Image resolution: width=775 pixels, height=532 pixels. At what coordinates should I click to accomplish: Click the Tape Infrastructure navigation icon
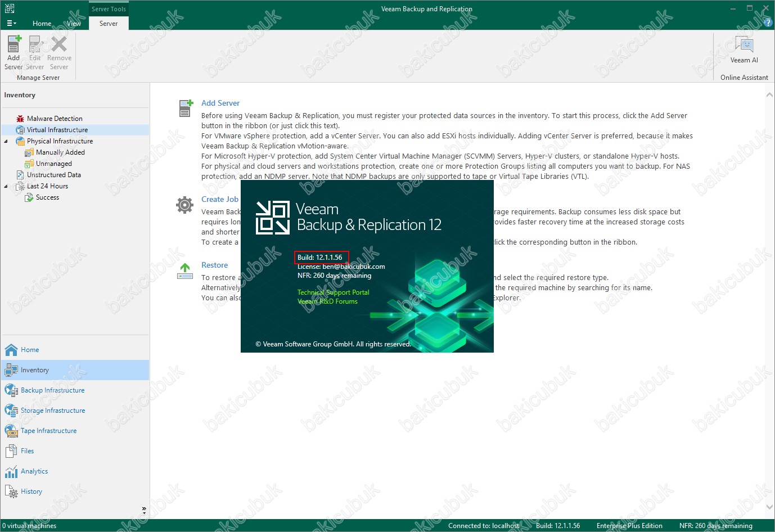point(11,431)
